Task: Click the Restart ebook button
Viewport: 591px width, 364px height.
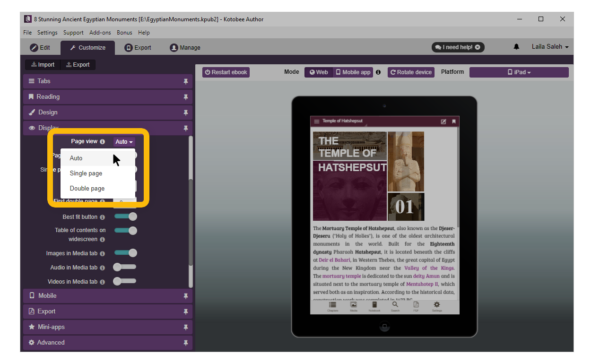Action: (x=226, y=72)
